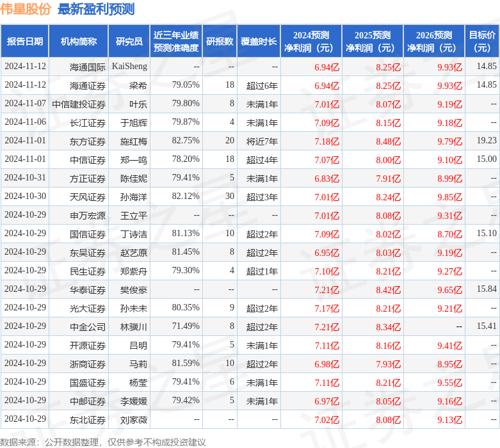The width and height of the screenshot is (500, 448).
Task: Click coverage 将近7年
Action: coord(262,141)
